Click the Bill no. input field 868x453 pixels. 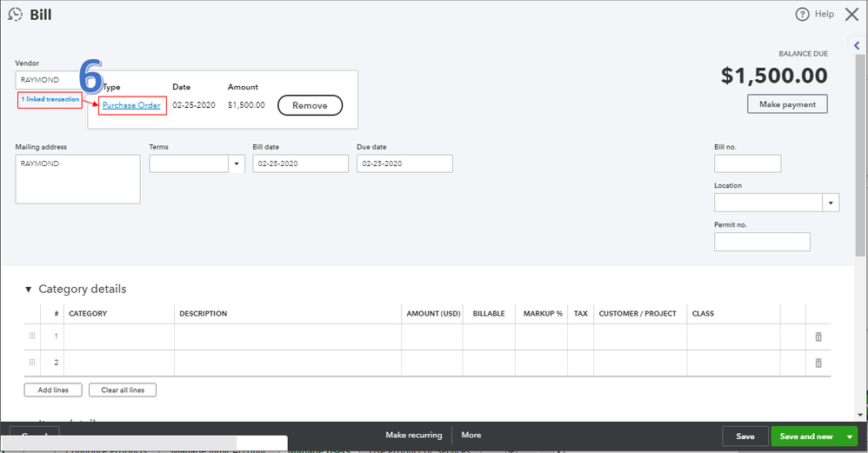[747, 163]
